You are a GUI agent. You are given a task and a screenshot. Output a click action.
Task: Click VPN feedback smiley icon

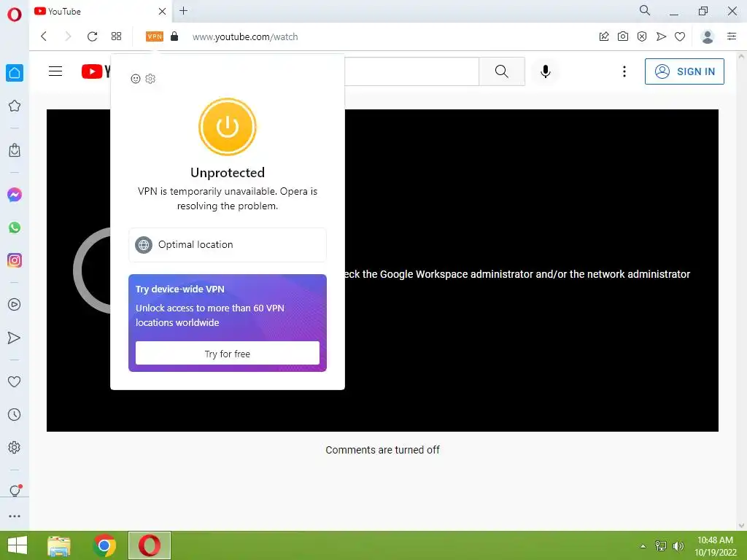coord(135,79)
